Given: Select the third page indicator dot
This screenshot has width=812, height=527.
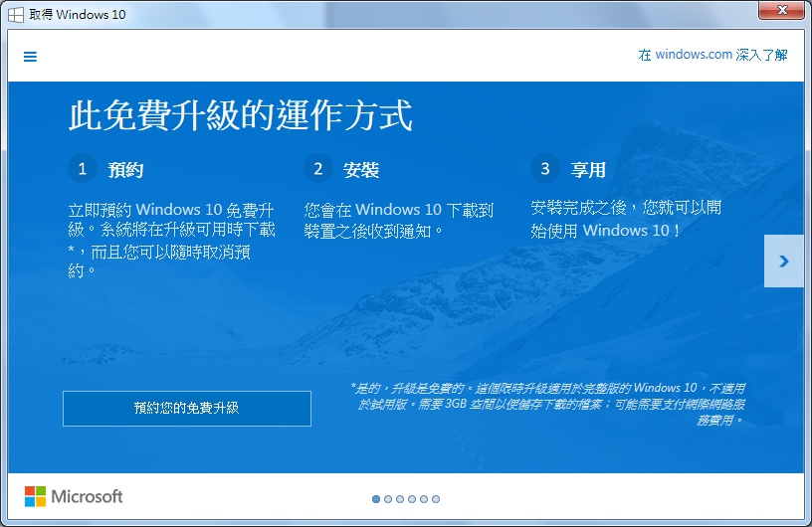Looking at the screenshot, I should pos(400,499).
